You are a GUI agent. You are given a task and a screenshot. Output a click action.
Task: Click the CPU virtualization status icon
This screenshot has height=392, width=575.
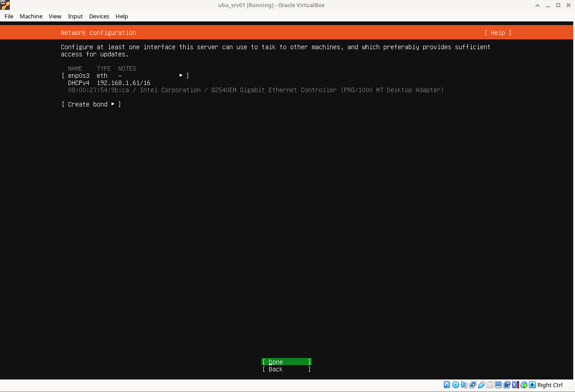tap(515, 385)
